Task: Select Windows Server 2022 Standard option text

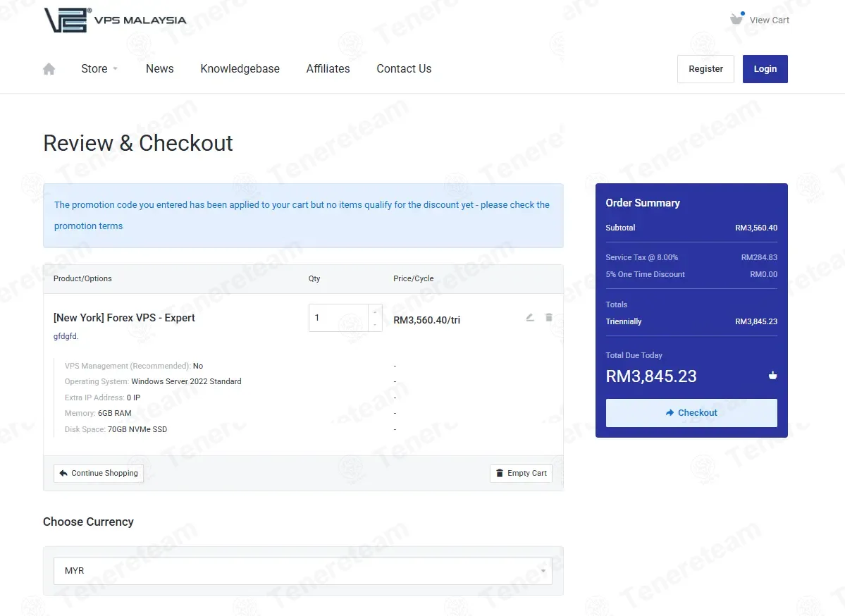Action: 187,381
